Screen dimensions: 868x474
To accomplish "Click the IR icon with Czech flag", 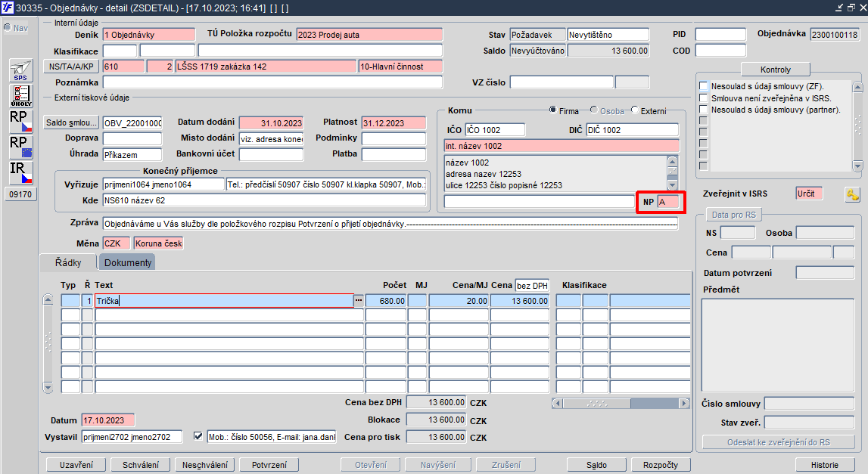I will click(21, 172).
